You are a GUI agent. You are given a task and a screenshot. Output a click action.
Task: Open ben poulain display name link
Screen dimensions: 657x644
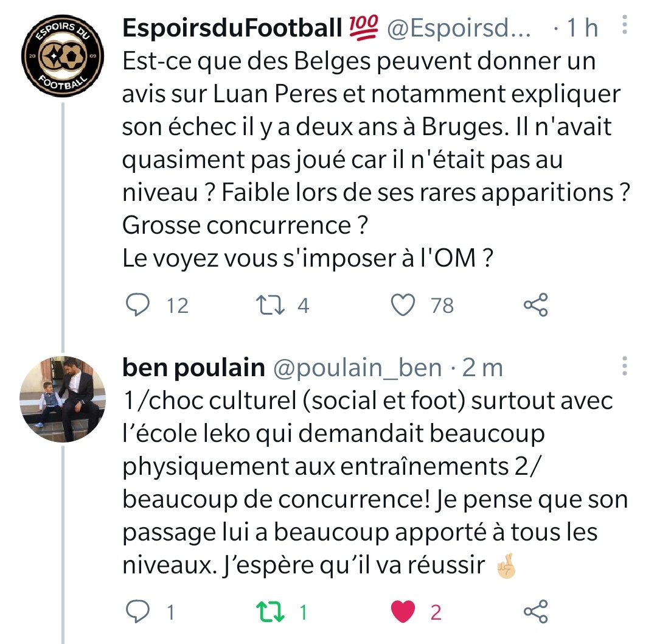point(193,368)
